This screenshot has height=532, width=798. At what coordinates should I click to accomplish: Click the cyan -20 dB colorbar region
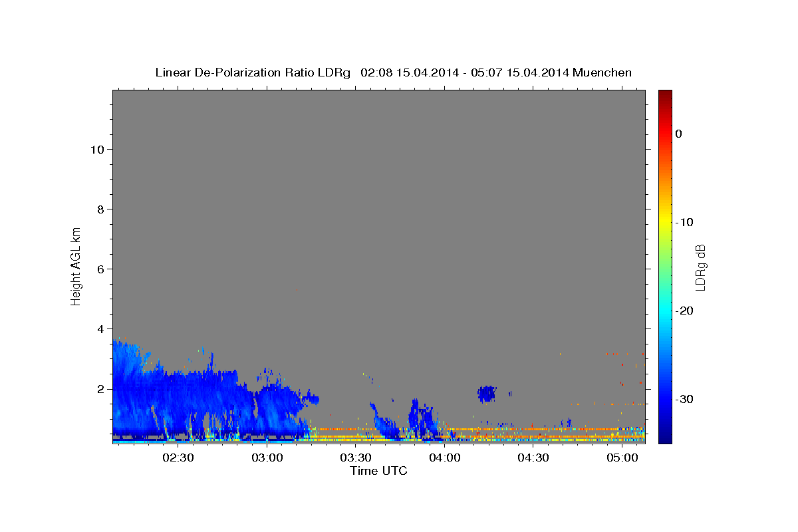coord(665,311)
